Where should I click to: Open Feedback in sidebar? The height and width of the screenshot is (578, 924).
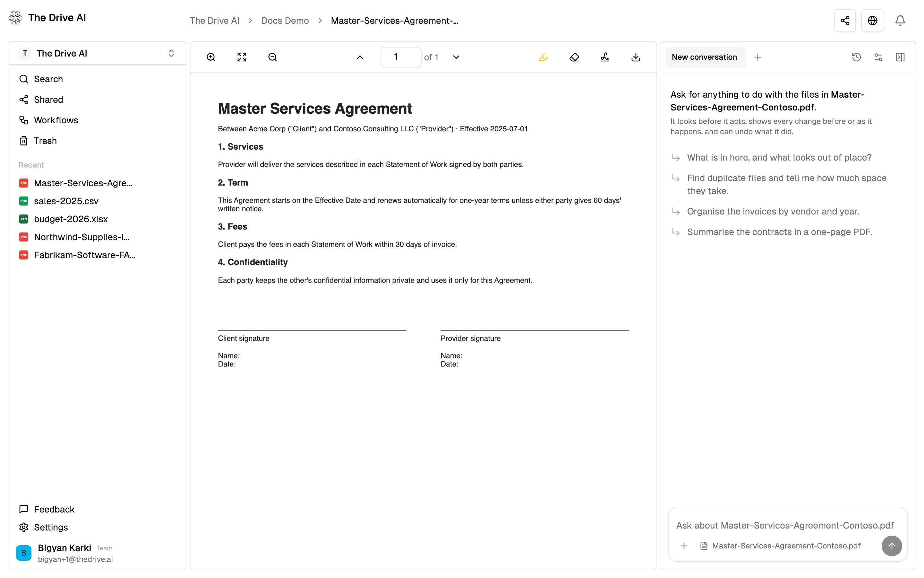47,510
